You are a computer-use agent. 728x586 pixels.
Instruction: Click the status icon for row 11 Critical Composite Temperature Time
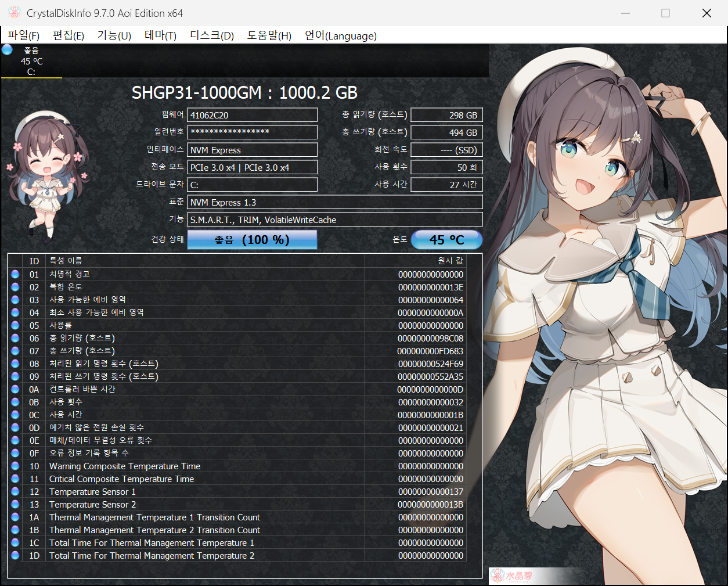click(x=15, y=479)
